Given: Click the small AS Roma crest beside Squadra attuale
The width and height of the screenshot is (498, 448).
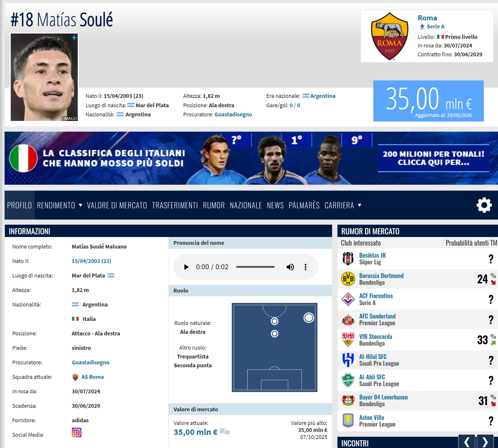Looking at the screenshot, I should [x=75, y=377].
